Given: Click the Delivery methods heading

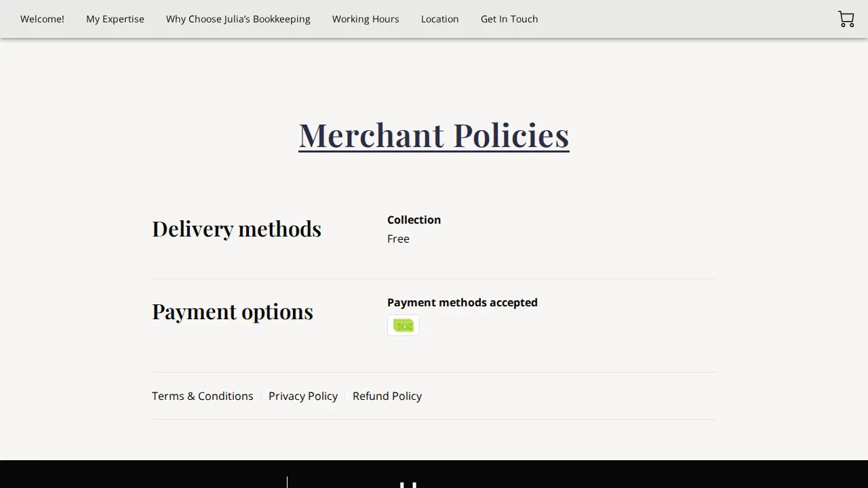Looking at the screenshot, I should point(237,228).
